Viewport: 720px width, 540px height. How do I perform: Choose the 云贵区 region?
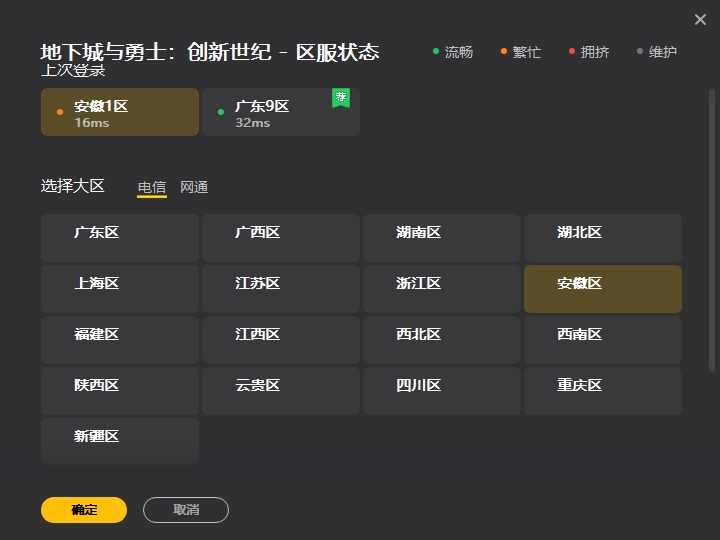click(x=281, y=391)
